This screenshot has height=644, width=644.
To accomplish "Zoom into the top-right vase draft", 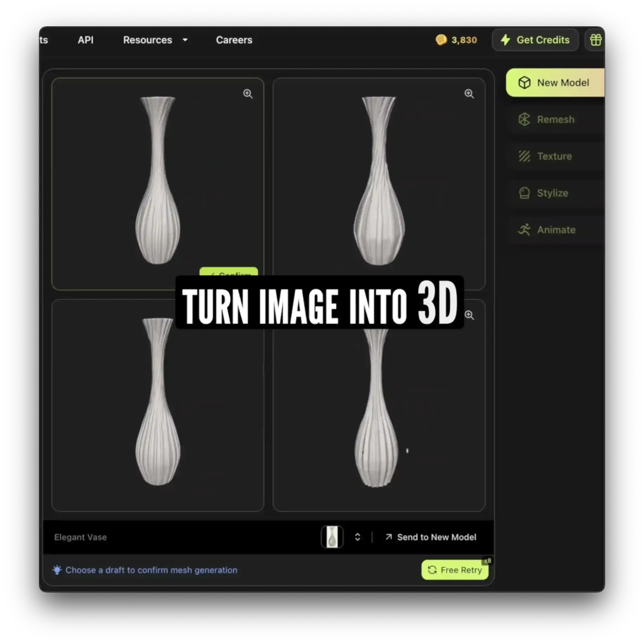I will (x=470, y=94).
